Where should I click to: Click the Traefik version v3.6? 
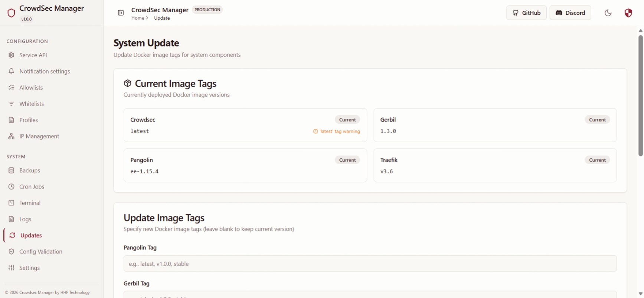pyautogui.click(x=386, y=171)
